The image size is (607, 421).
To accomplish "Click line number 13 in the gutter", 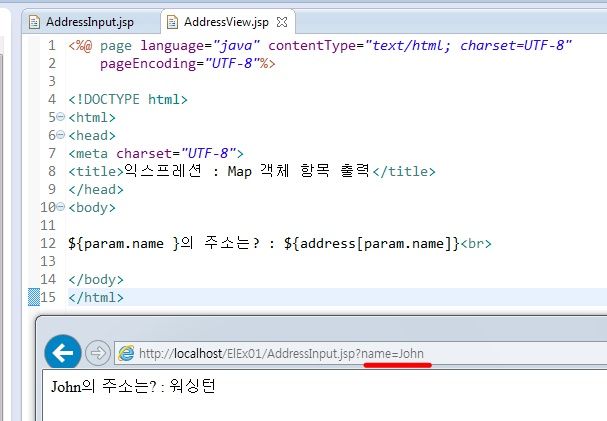I will (x=48, y=262).
